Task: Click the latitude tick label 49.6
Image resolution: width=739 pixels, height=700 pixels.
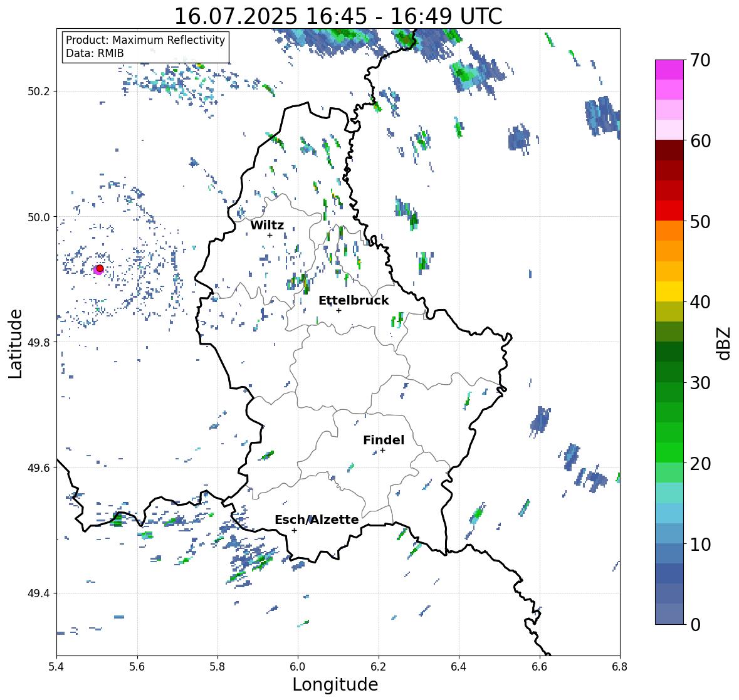Action: tap(39, 468)
